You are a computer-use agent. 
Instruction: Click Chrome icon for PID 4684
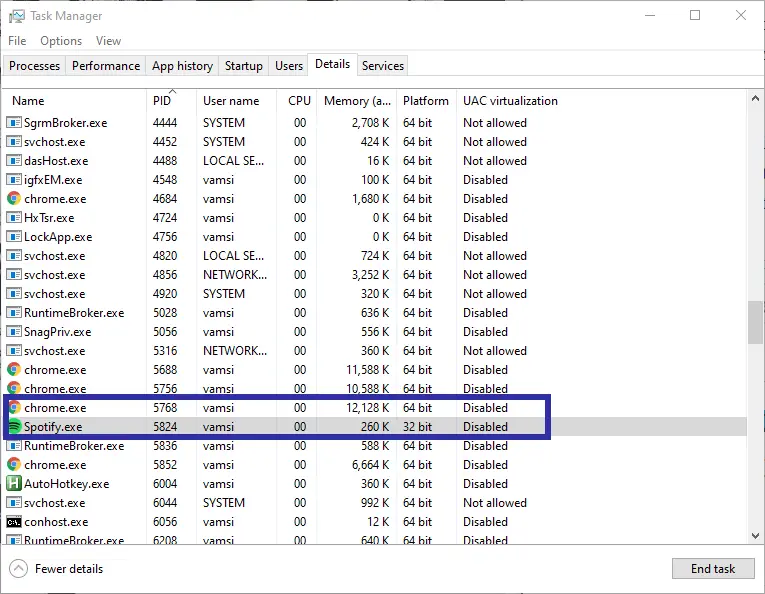[x=14, y=198]
